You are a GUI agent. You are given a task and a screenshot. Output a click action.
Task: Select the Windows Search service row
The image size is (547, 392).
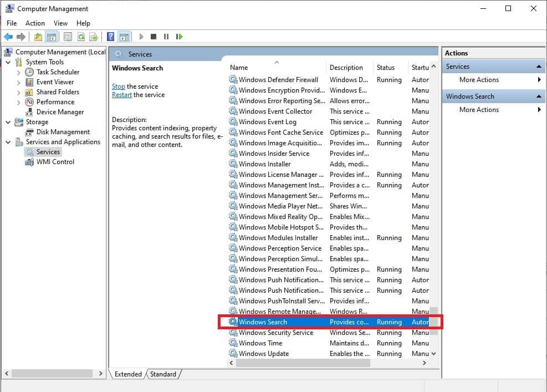coord(329,322)
